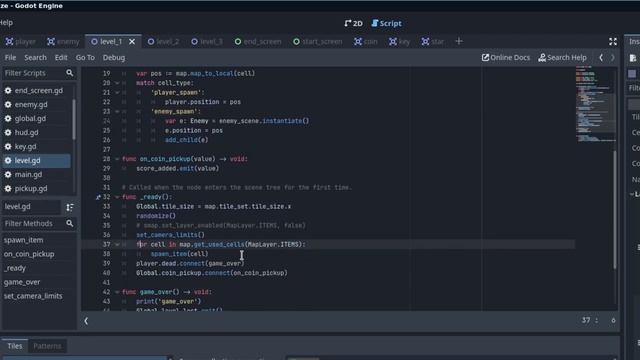Collapse the match block at line 20
Viewport: 640px width, 360px height.
(x=117, y=83)
